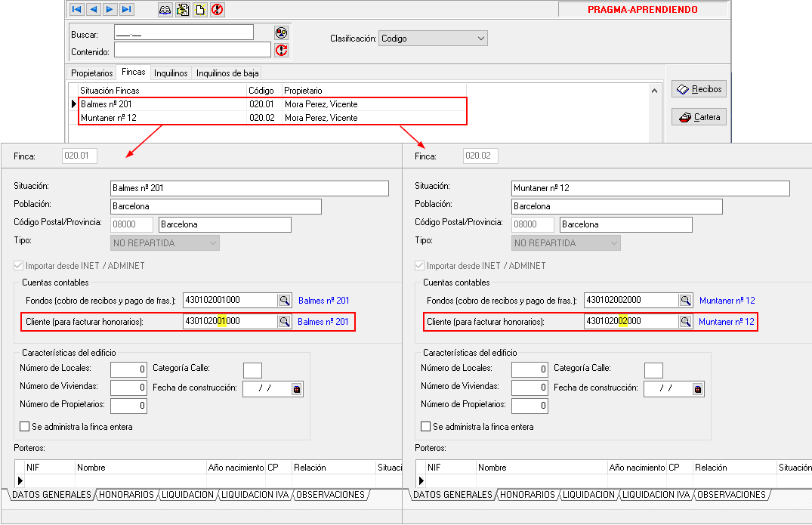Viewport: 812px width, 525px height.
Task: Open OBSERVACIONES tab in finca 020.01
Action: 330,495
